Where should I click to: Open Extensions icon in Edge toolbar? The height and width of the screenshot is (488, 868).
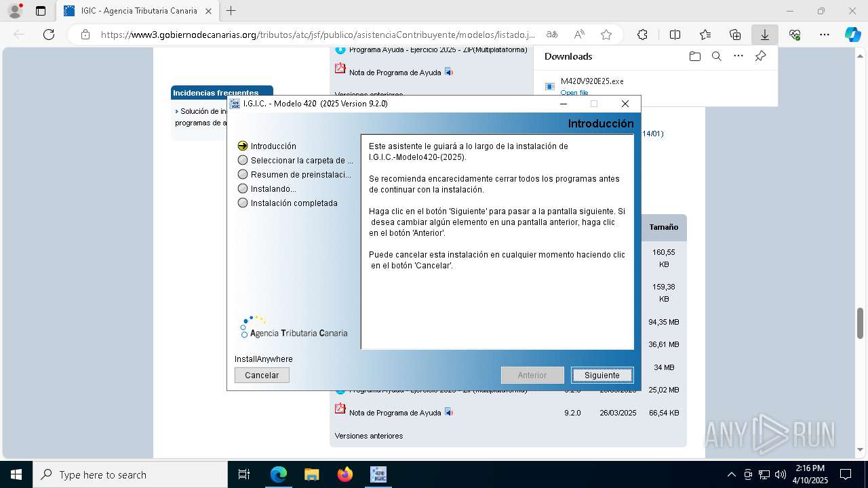coord(642,35)
